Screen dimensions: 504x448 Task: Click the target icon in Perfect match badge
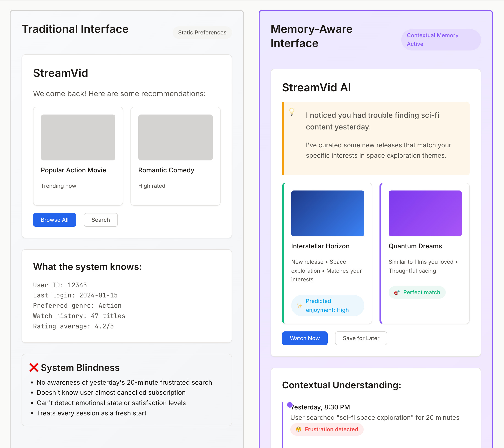396,292
